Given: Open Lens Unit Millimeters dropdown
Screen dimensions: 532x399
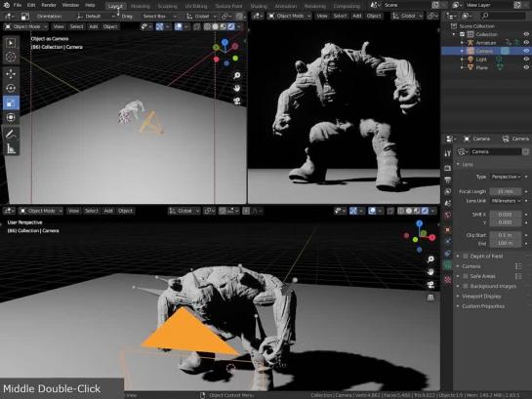Looking at the screenshot, I should point(506,201).
